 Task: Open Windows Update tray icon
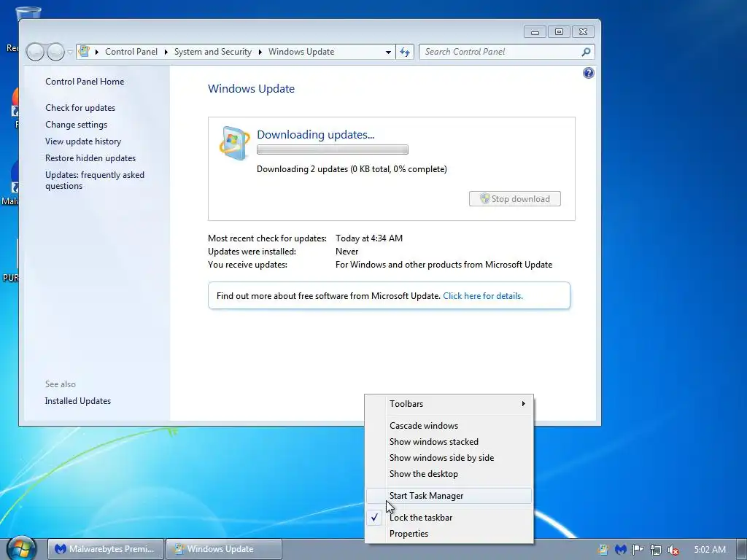tap(603, 550)
